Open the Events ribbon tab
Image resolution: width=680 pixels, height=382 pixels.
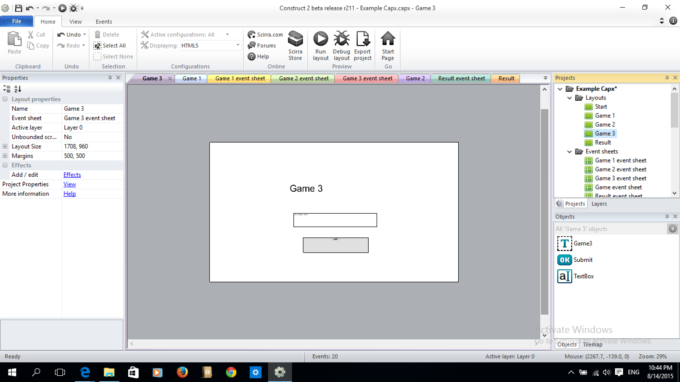104,21
